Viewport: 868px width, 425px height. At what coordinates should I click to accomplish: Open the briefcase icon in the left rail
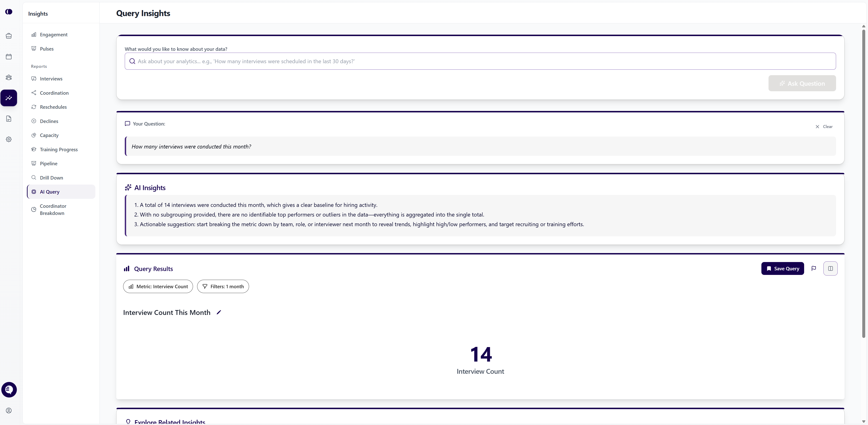9,36
